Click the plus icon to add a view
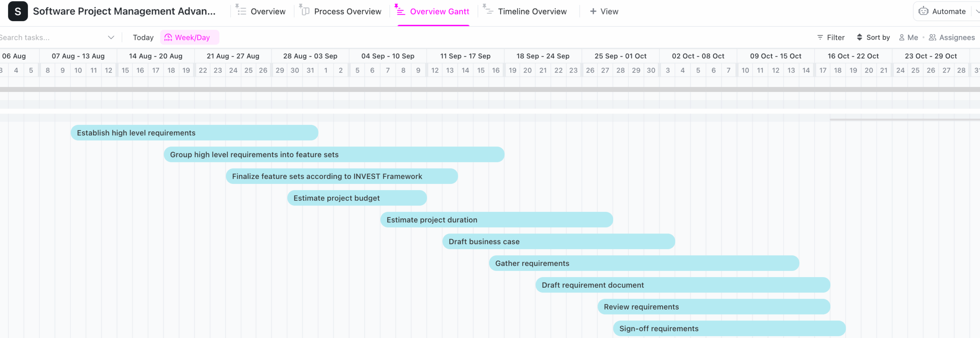 pyautogui.click(x=593, y=11)
